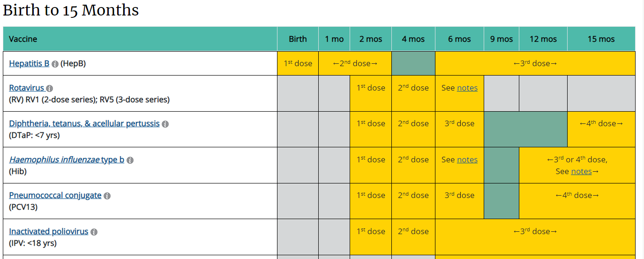
Task: Click info icon next to Hepatitis B
Action: tap(55, 64)
